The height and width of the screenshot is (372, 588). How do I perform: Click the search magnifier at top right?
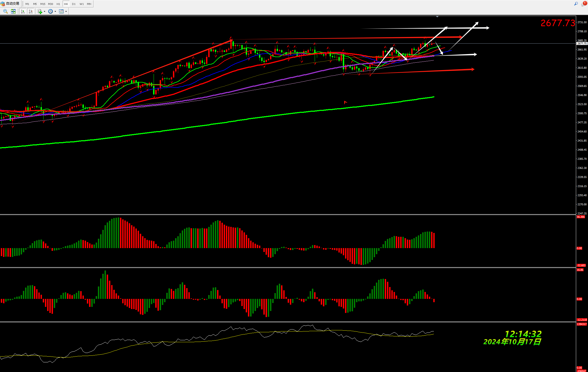tap(576, 4)
